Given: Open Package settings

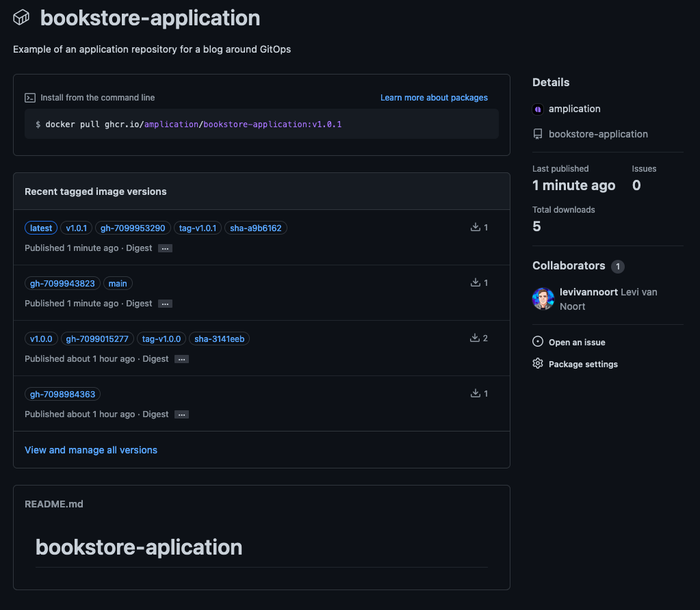Looking at the screenshot, I should [583, 364].
